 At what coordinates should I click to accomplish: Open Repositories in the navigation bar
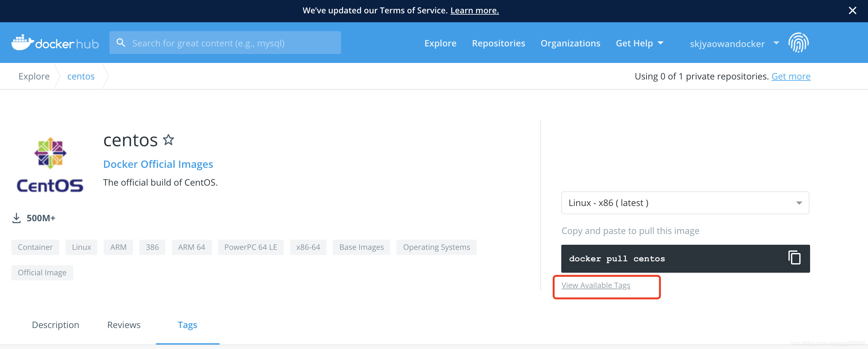pyautogui.click(x=498, y=43)
